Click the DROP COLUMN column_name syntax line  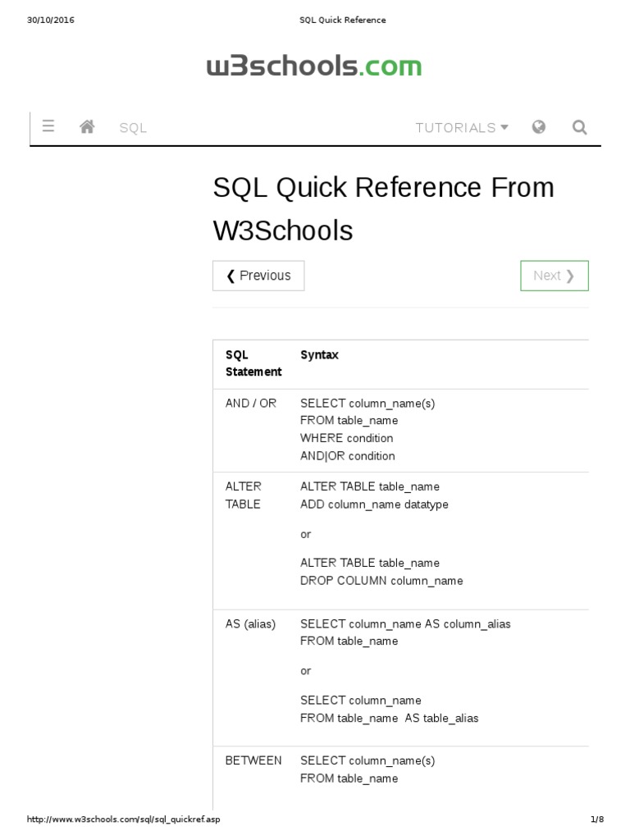pyautogui.click(x=381, y=581)
